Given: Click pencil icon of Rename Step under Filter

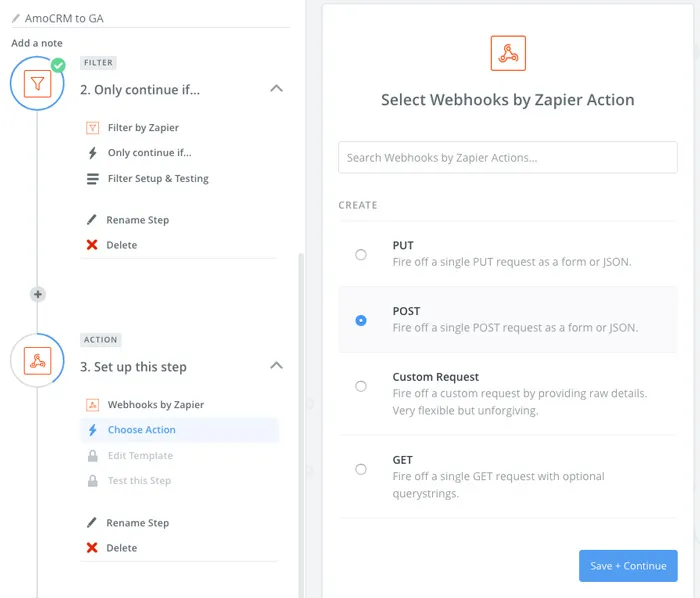Looking at the screenshot, I should click(x=92, y=220).
